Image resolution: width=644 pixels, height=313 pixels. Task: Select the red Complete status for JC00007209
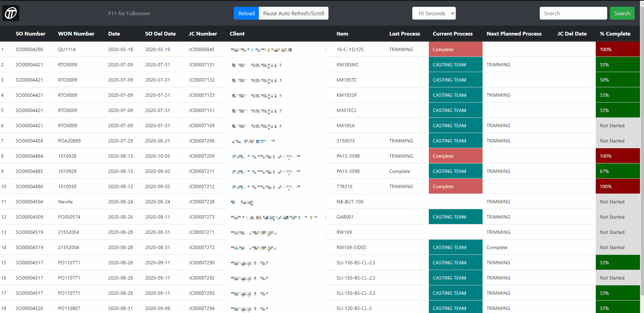[x=455, y=156]
